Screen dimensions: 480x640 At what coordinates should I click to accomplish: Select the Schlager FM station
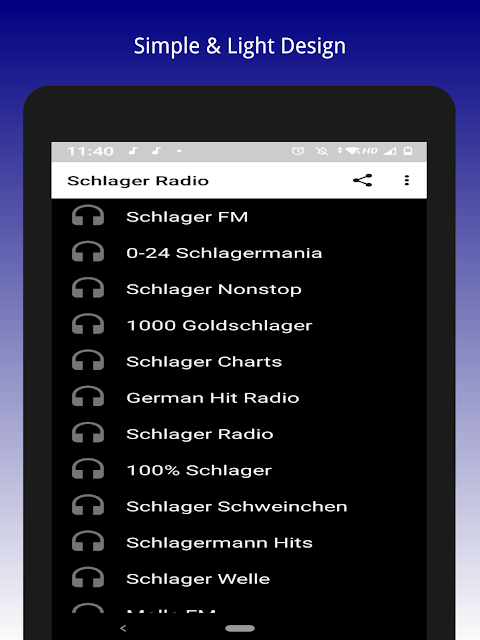point(239,216)
